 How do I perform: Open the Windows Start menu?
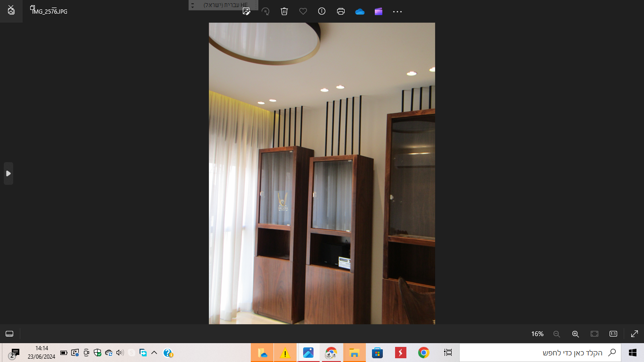(633, 353)
